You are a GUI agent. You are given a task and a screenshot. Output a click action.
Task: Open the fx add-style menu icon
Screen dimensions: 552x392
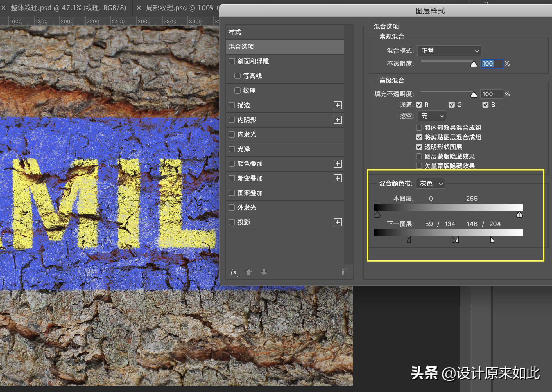234,272
